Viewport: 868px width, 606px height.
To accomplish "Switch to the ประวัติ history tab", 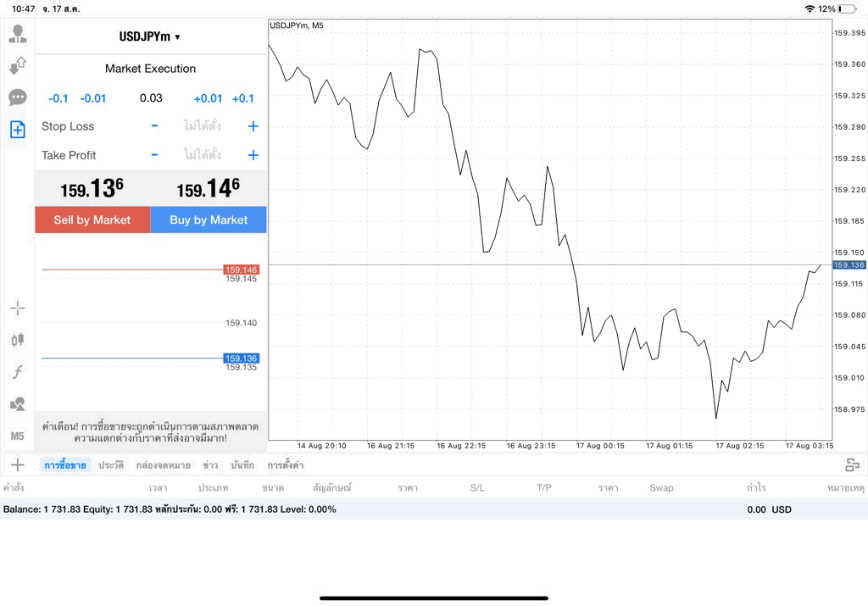I will tap(111, 465).
